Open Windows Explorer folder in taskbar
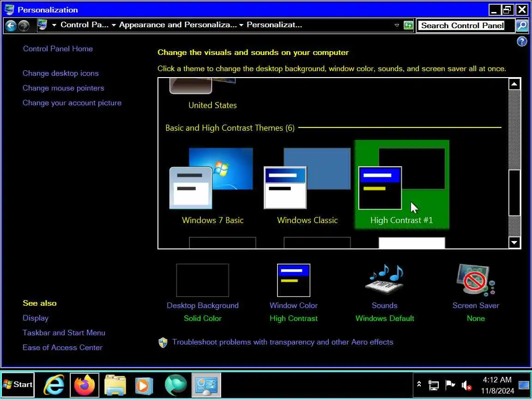532x399 pixels. [x=115, y=385]
